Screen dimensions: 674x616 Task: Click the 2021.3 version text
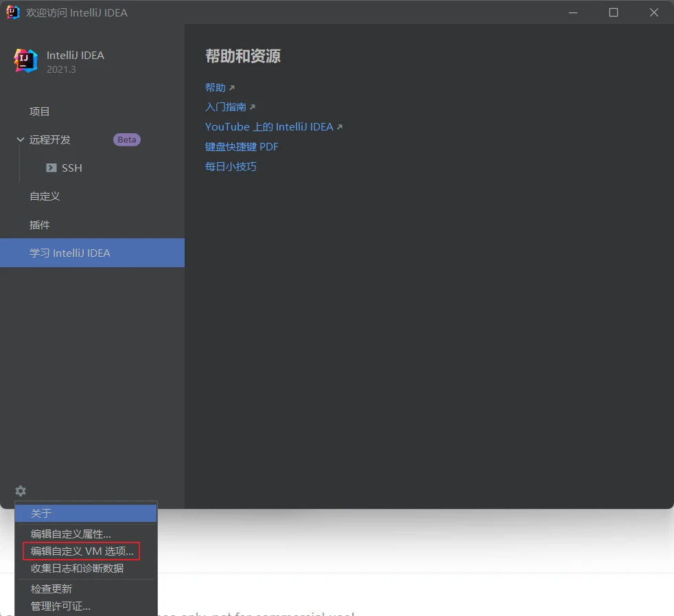(61, 69)
